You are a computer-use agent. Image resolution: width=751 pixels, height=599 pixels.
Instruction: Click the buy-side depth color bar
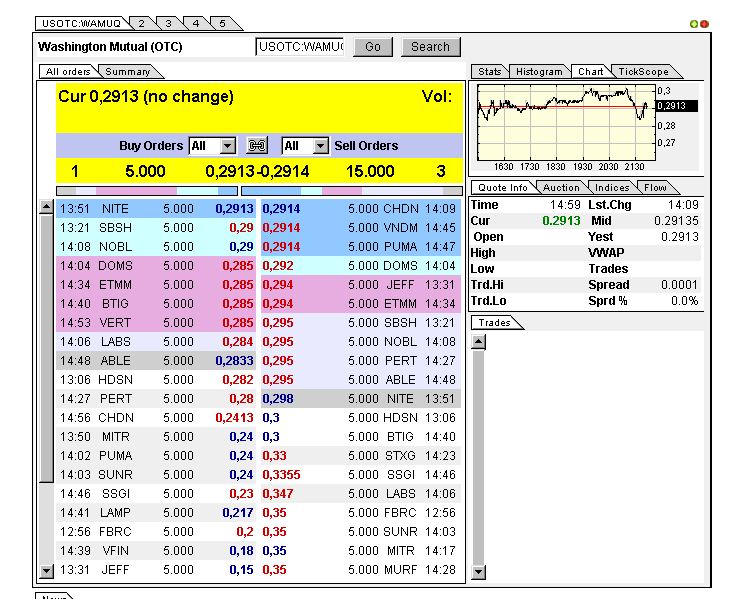[147, 190]
